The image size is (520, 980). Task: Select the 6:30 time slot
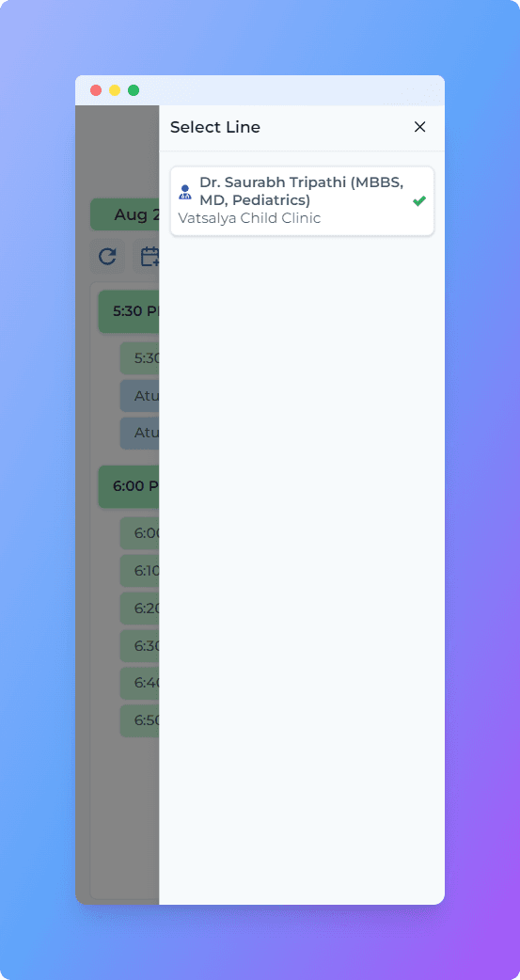pos(140,645)
